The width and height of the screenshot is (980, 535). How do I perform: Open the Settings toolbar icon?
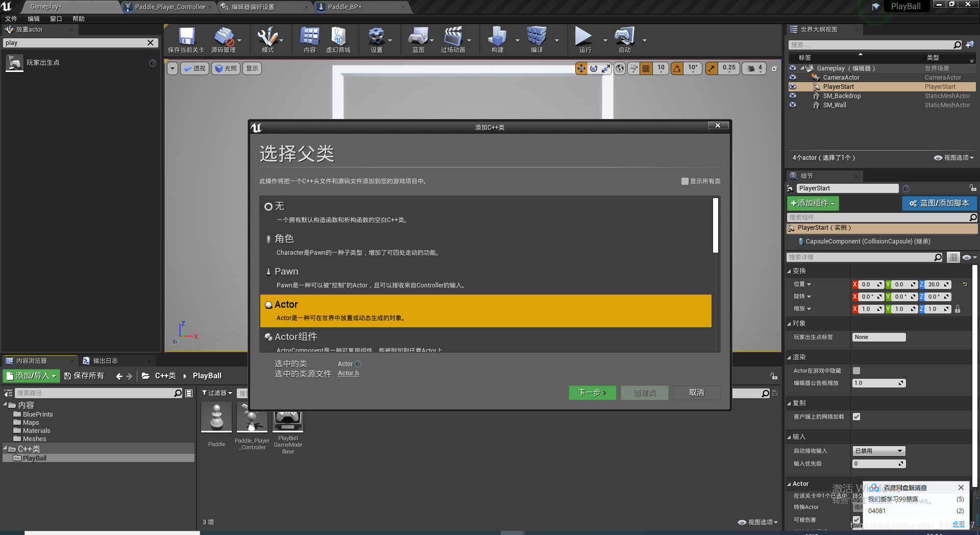[376, 37]
